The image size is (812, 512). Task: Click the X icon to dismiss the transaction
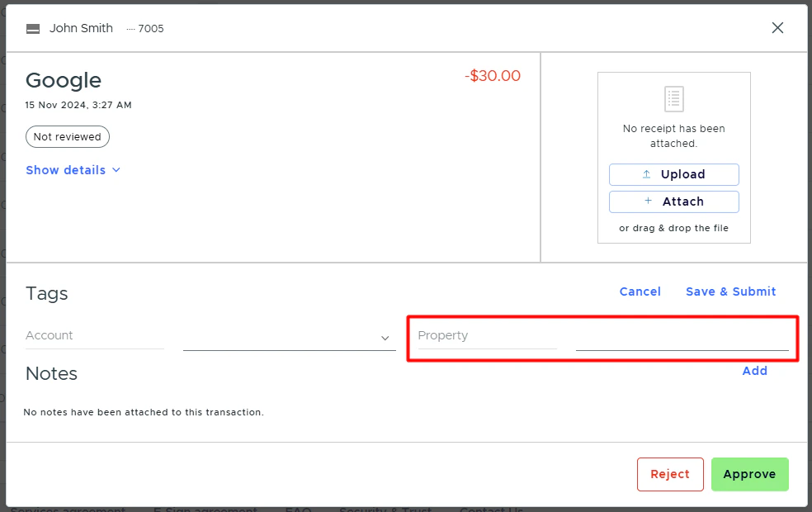click(x=777, y=27)
